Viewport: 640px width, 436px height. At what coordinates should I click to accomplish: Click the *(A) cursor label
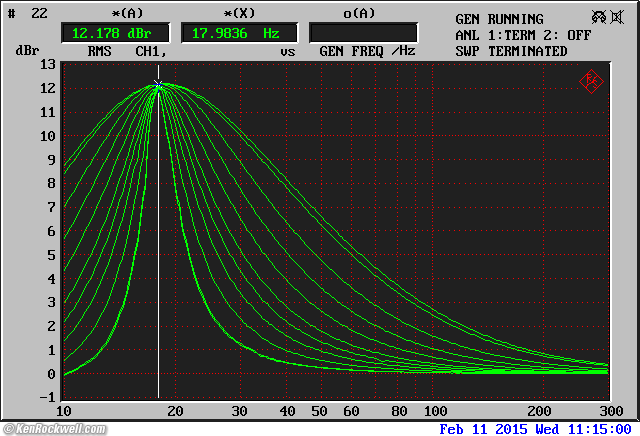coord(126,13)
